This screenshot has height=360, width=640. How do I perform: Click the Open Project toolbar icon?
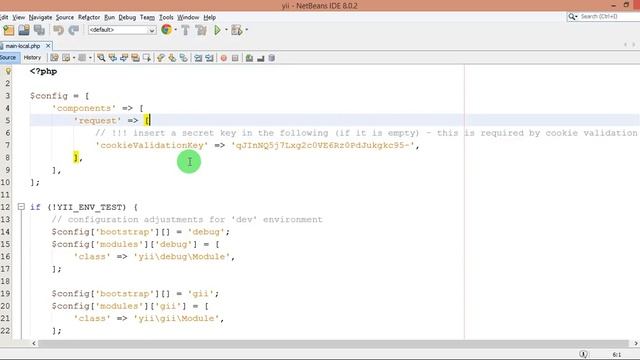tap(24, 30)
